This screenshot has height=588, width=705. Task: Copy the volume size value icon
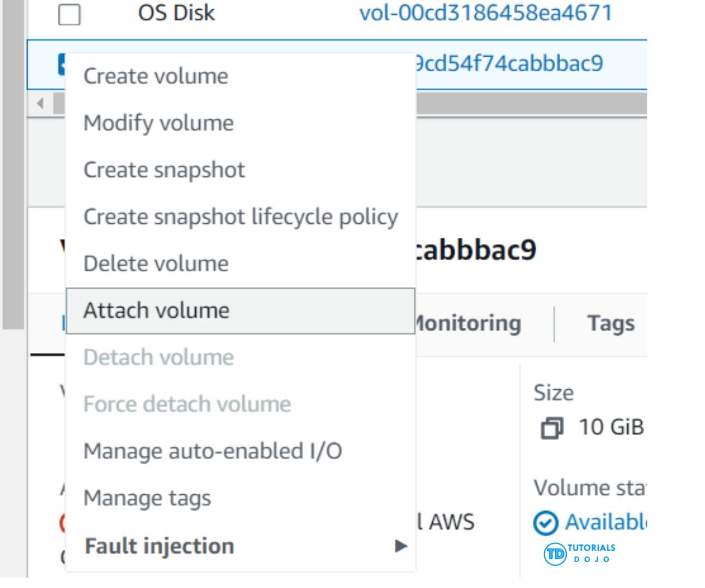tap(551, 428)
